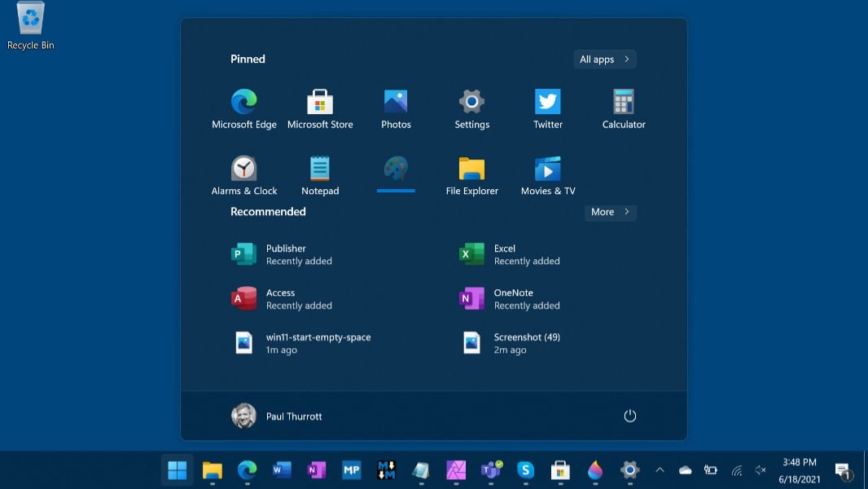
Task: Open the droplet icon app on taskbar
Action: pyautogui.click(x=595, y=470)
